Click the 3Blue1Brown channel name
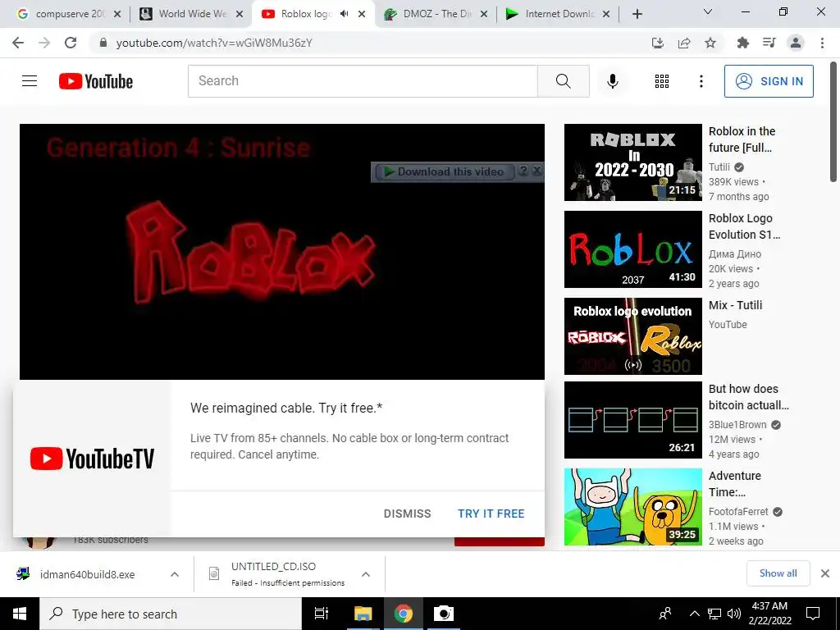 (x=737, y=425)
